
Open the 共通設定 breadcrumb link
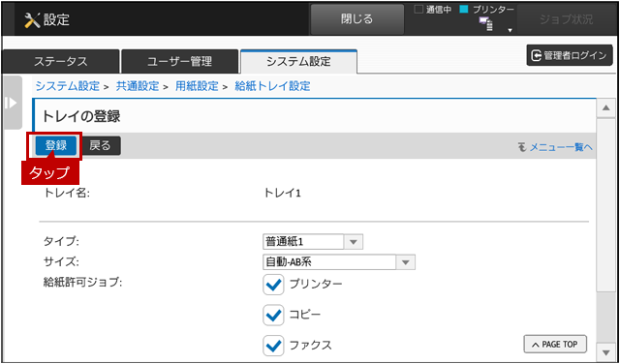tap(138, 86)
